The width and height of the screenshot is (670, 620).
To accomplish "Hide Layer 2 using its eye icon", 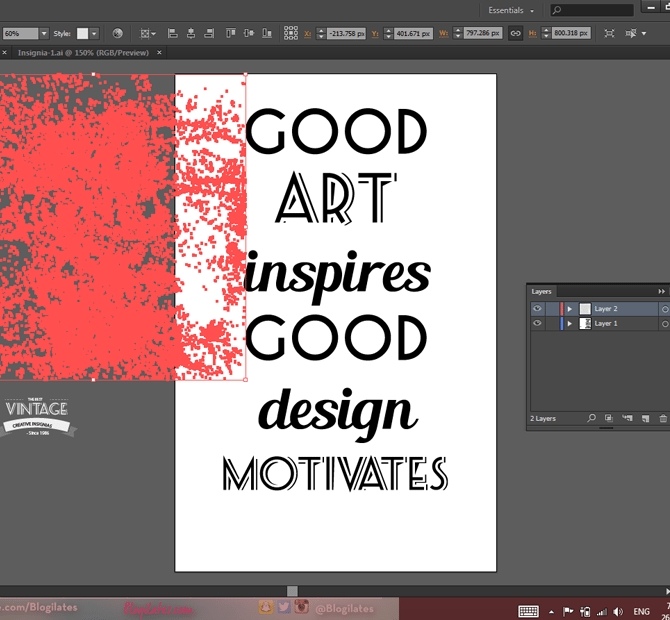I will pos(538,309).
